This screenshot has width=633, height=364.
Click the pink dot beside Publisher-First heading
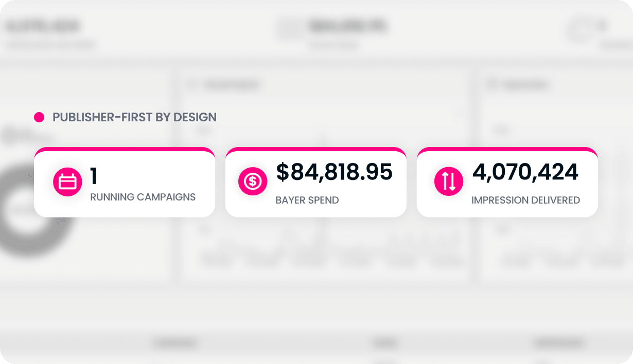click(39, 117)
